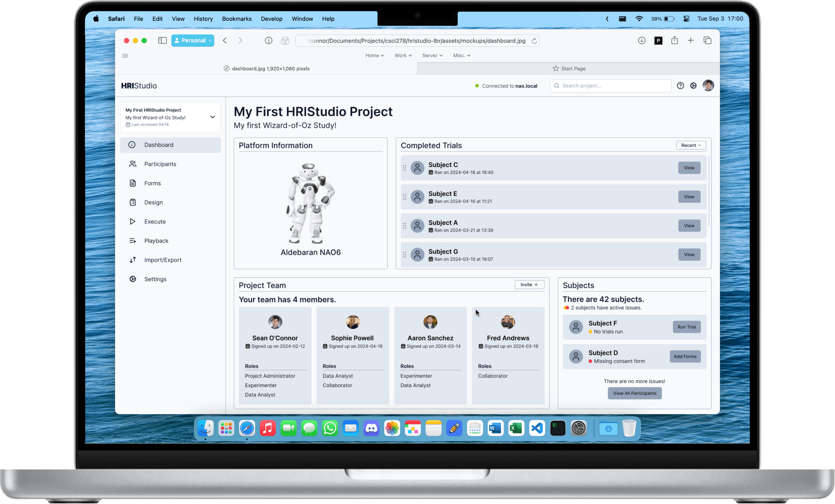Click Run Trial for Subject F

tap(685, 326)
